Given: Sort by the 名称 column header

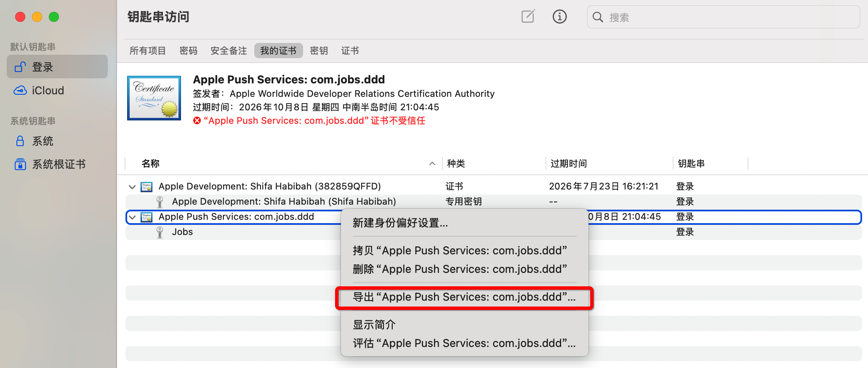Looking at the screenshot, I should [x=283, y=163].
